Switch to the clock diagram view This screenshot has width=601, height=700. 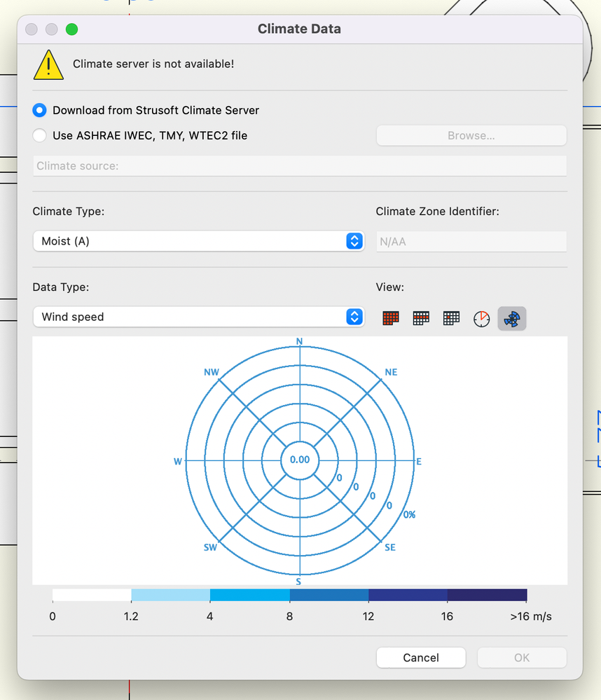click(481, 318)
